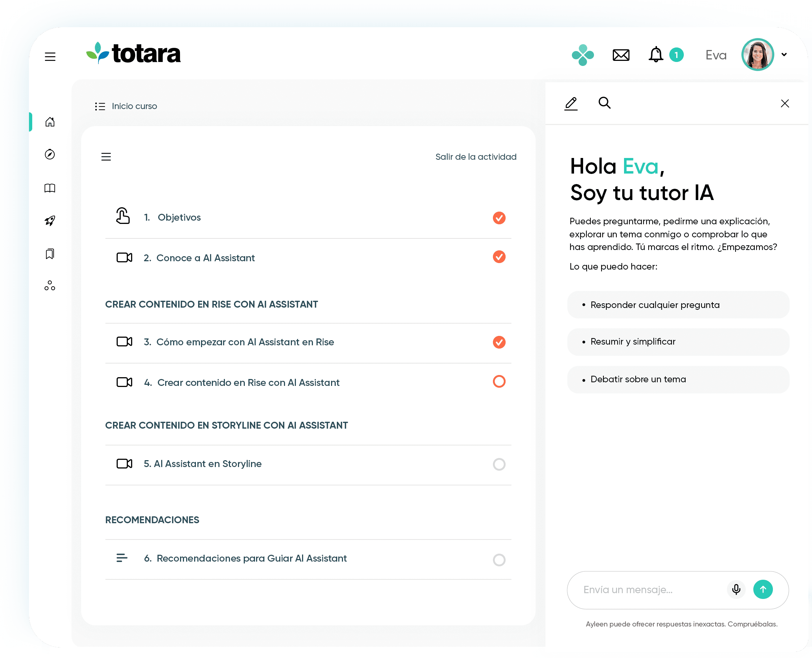812x658 pixels.
Task: Open the three-circles icon in the sidebar
Action: pyautogui.click(x=50, y=286)
